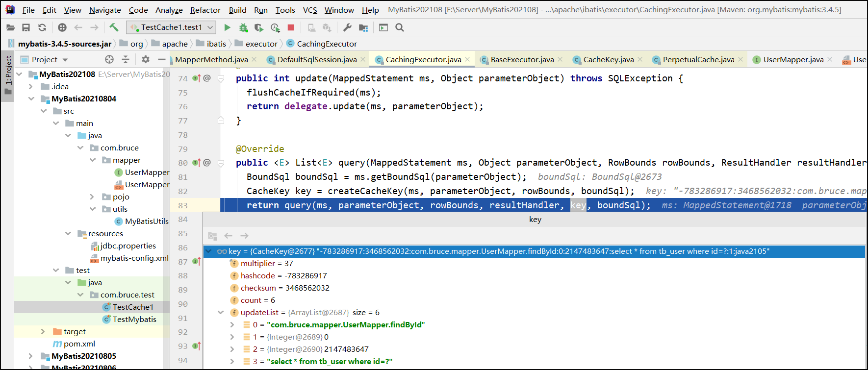868x370 pixels.
Task: Run TestCache1.test1 with green play icon
Action: 227,28
